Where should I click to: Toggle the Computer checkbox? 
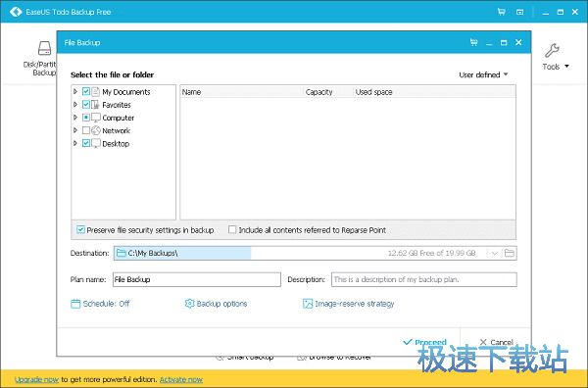click(86, 118)
